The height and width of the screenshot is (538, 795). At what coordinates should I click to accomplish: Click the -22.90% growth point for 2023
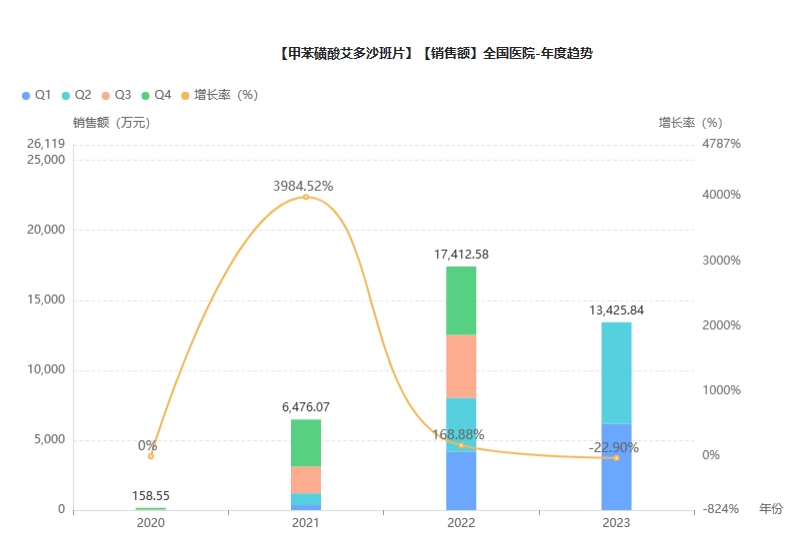[616, 458]
